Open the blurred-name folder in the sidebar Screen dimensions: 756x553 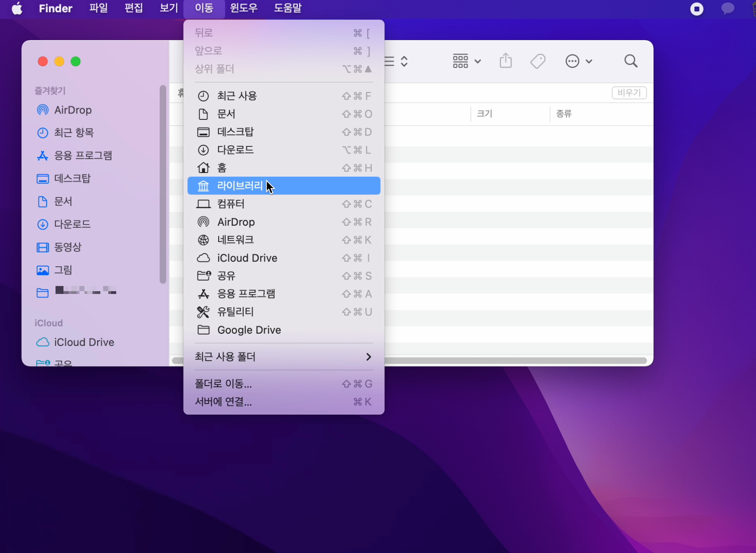click(76, 292)
